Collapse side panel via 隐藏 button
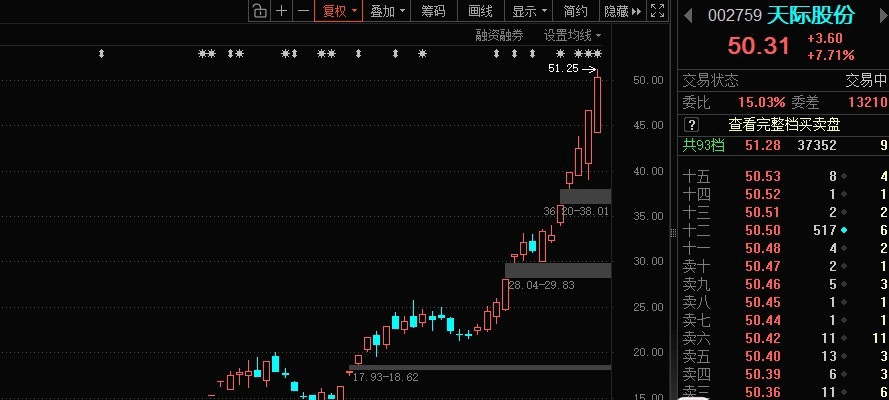The image size is (889, 400). 623,11
